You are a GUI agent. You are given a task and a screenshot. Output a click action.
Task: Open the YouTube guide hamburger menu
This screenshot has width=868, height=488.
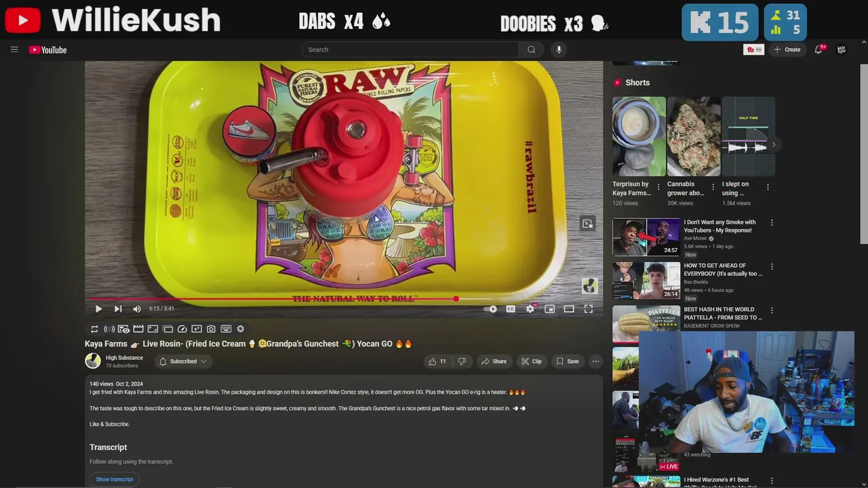14,49
